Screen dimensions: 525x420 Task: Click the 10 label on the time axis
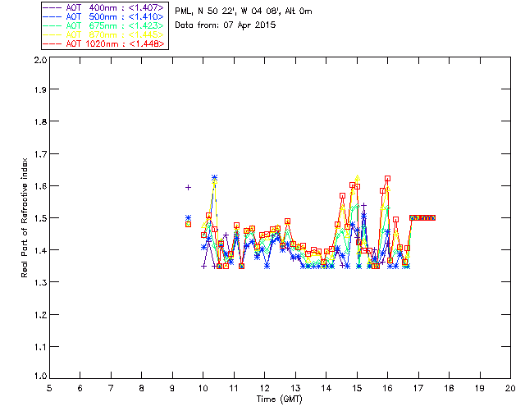pyautogui.click(x=203, y=388)
